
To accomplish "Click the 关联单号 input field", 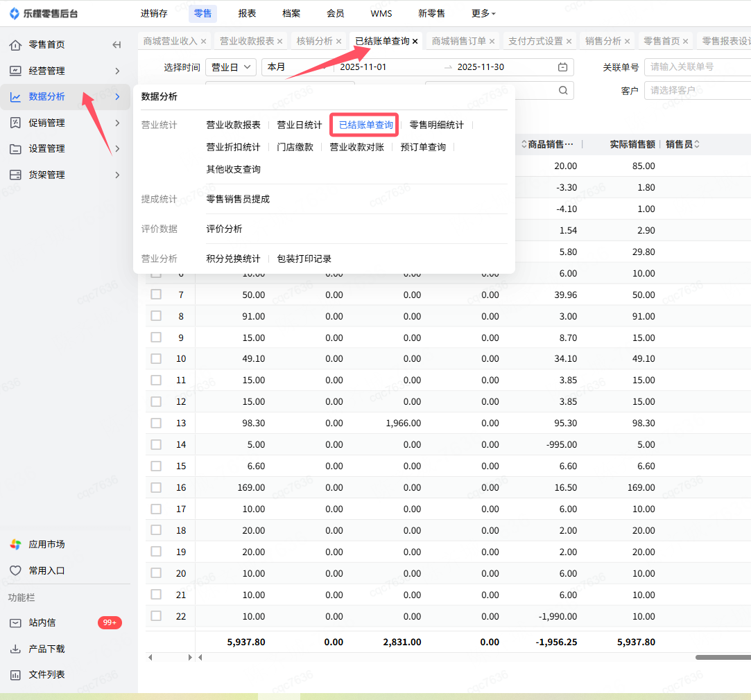I will pos(697,67).
